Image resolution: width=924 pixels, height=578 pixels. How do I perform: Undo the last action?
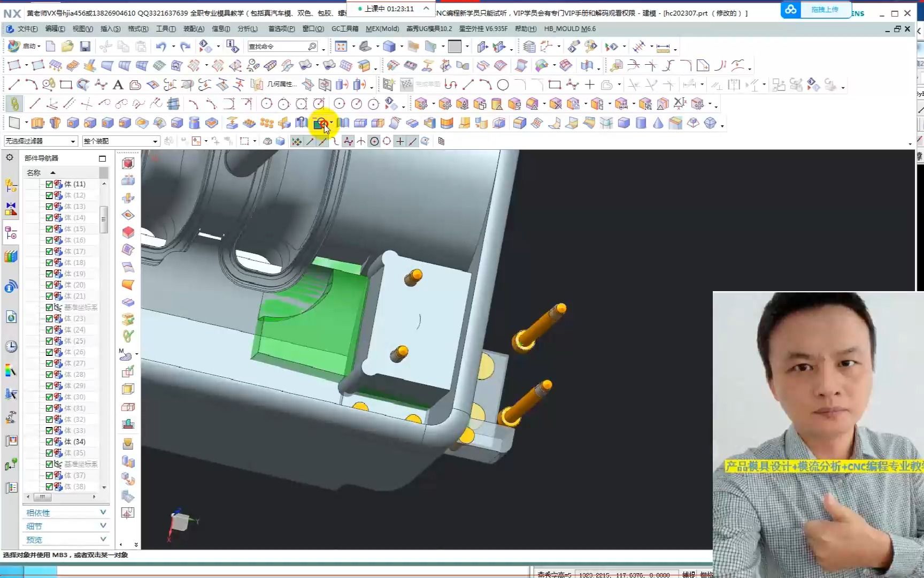161,47
